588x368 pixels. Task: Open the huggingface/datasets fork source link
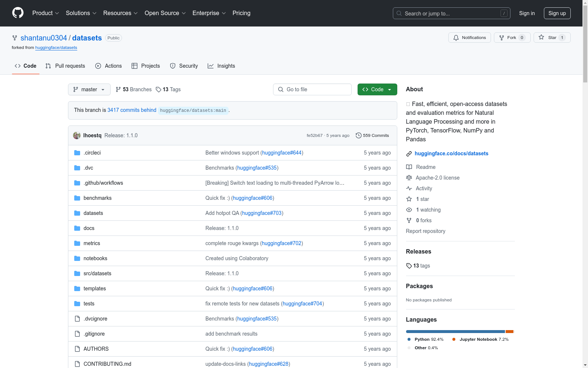tap(56, 47)
